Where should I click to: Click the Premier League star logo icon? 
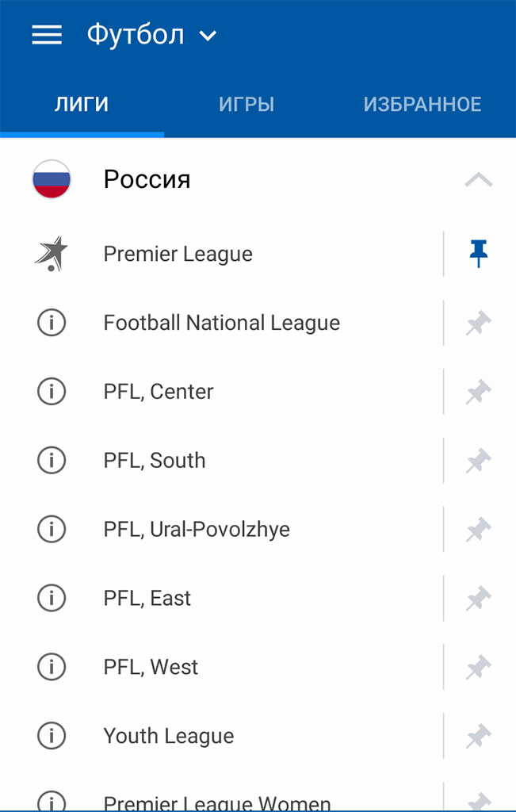click(52, 254)
